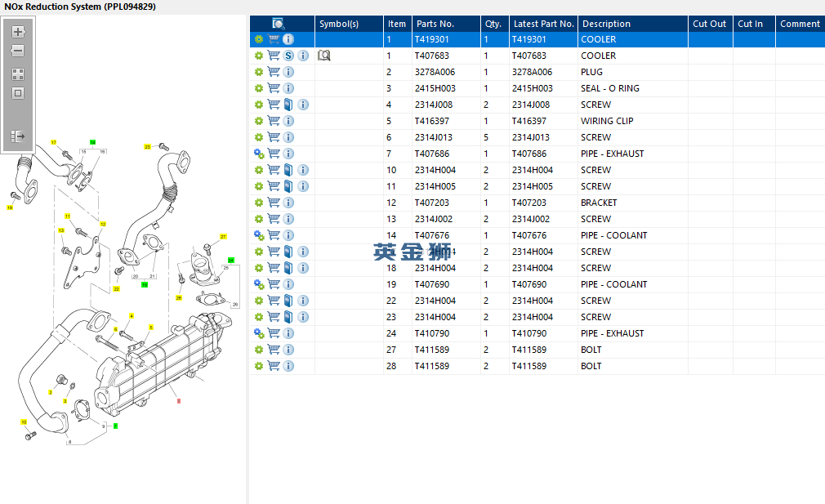Zoom in on the parts diagram
Viewport: 825px width, 504px height.
tap(18, 32)
